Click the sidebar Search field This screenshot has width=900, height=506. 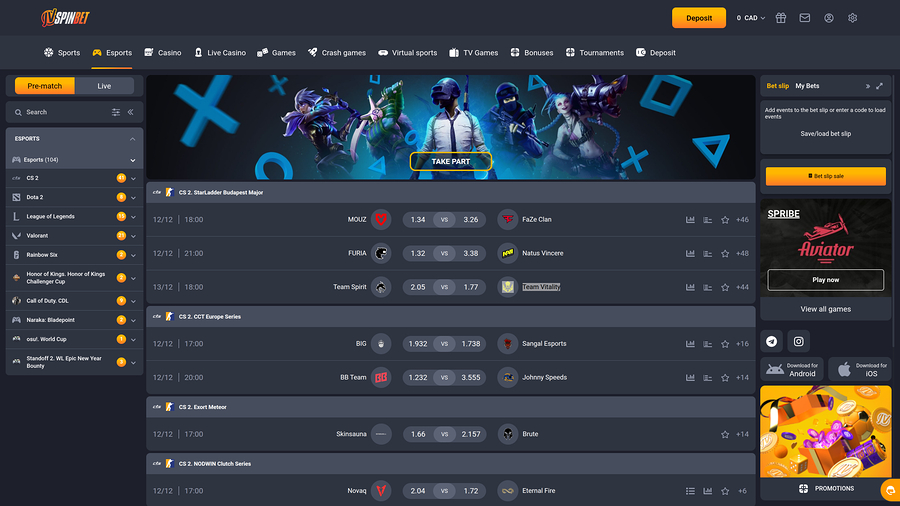pos(63,112)
